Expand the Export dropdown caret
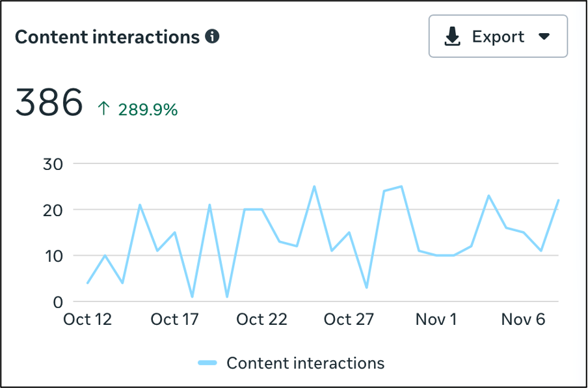The height and width of the screenshot is (388, 588). pos(545,37)
